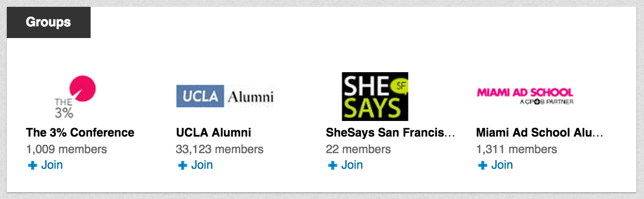Click plus icon for The 3% Conference
The height and width of the screenshot is (199, 644).
[33, 166]
